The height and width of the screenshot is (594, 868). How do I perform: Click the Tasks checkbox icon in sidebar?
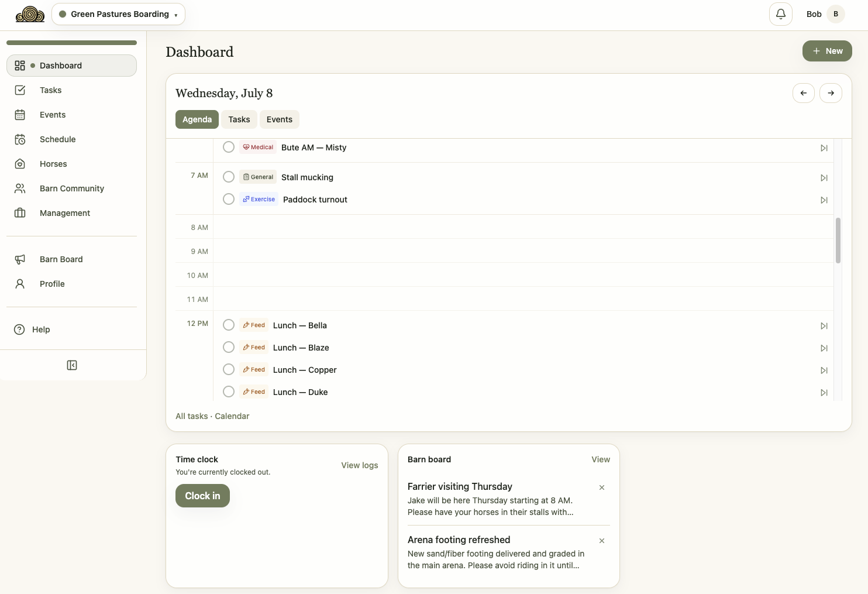click(20, 90)
